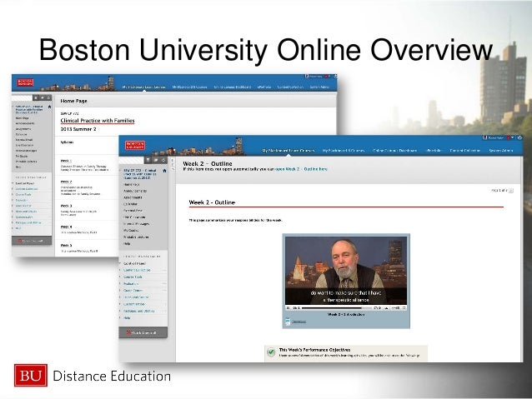The width and height of the screenshot is (532, 399).
Task: Open Home Page in Week 2 window sidebar
Action: (x=131, y=184)
